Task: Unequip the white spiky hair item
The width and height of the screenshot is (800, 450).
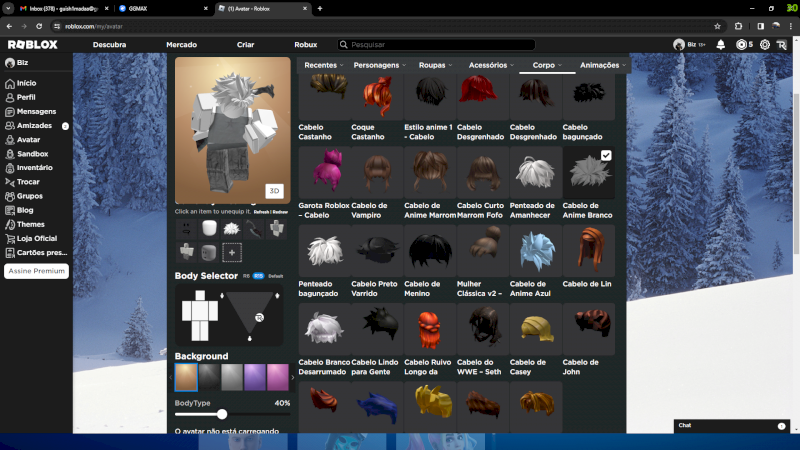Action: click(x=232, y=229)
